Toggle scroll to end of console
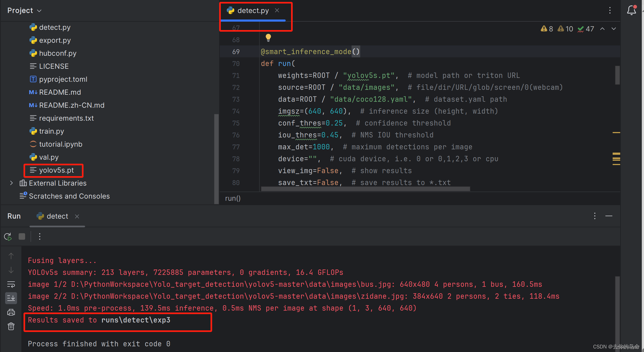 point(11,298)
